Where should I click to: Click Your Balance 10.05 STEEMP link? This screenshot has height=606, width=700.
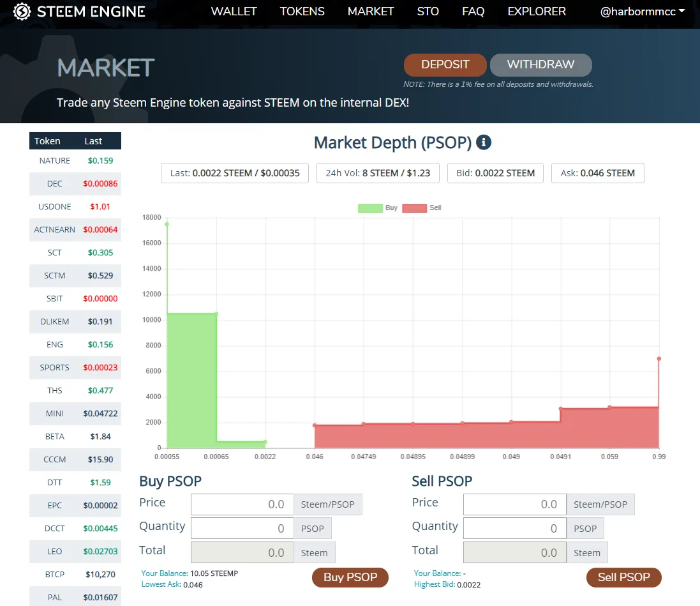click(190, 573)
